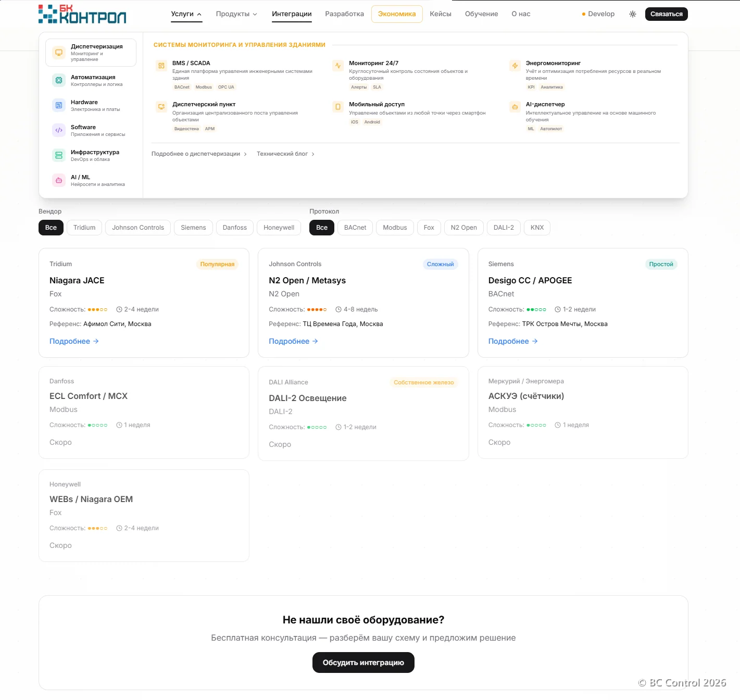Click the Мониторинг 24/7 pulse icon

click(338, 66)
